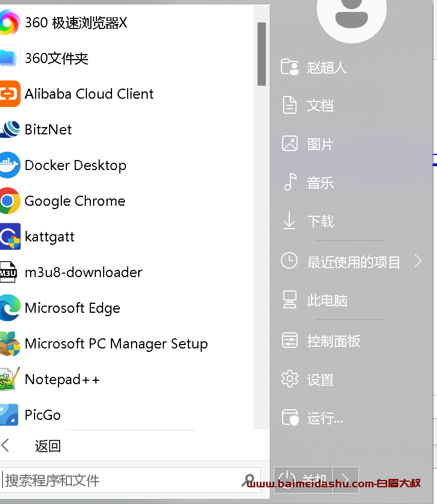Launch Docker Desktop whale icon
This screenshot has height=504, width=437.
(9, 165)
